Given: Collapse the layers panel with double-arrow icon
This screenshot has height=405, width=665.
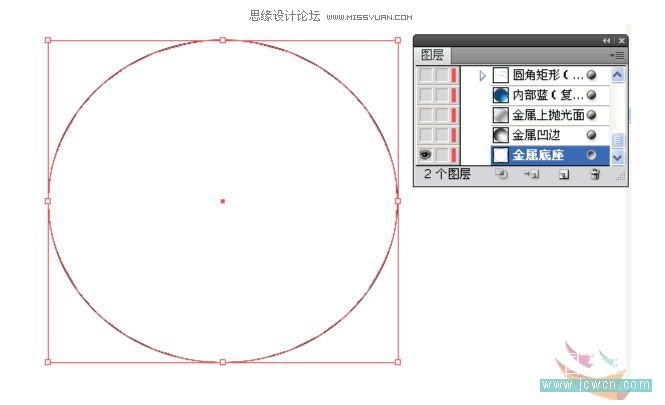Looking at the screenshot, I should pyautogui.click(x=606, y=41).
